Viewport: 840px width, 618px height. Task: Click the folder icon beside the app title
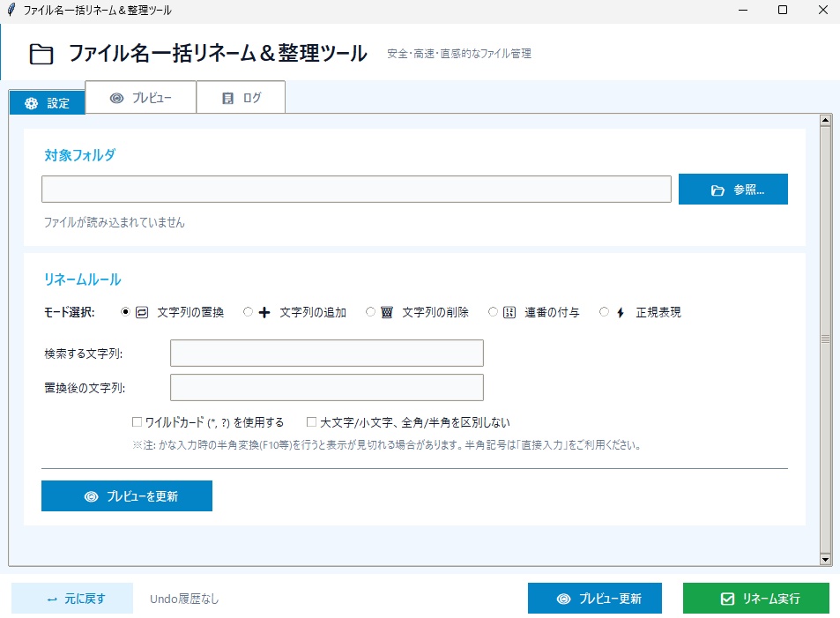41,54
